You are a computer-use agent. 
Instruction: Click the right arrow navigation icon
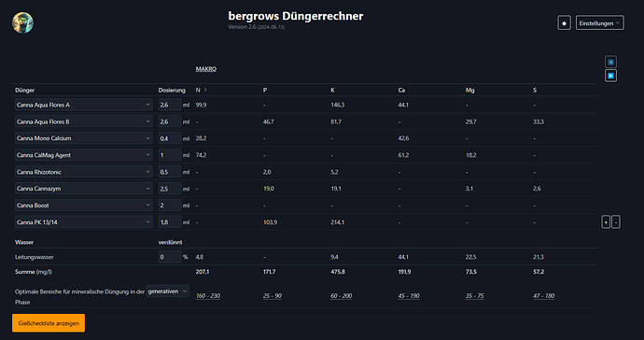point(610,76)
